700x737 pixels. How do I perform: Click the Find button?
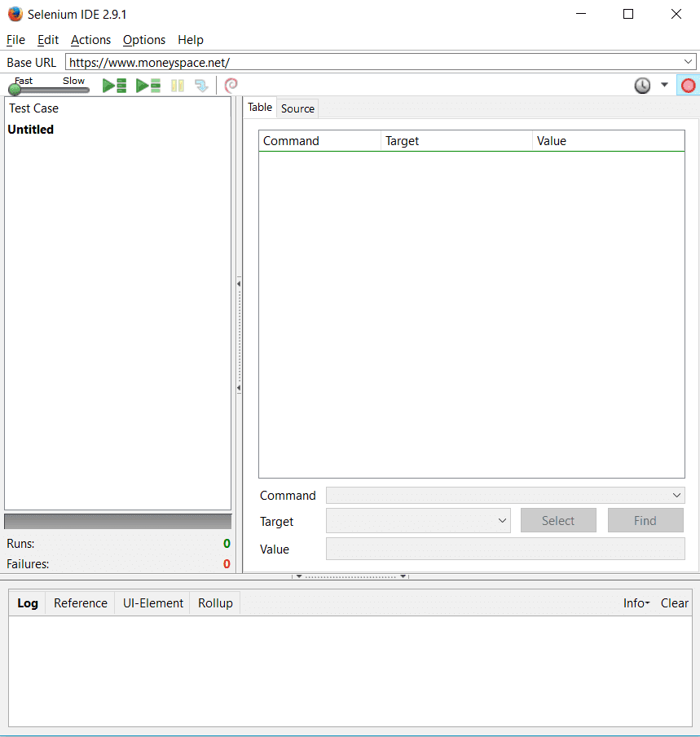click(645, 520)
